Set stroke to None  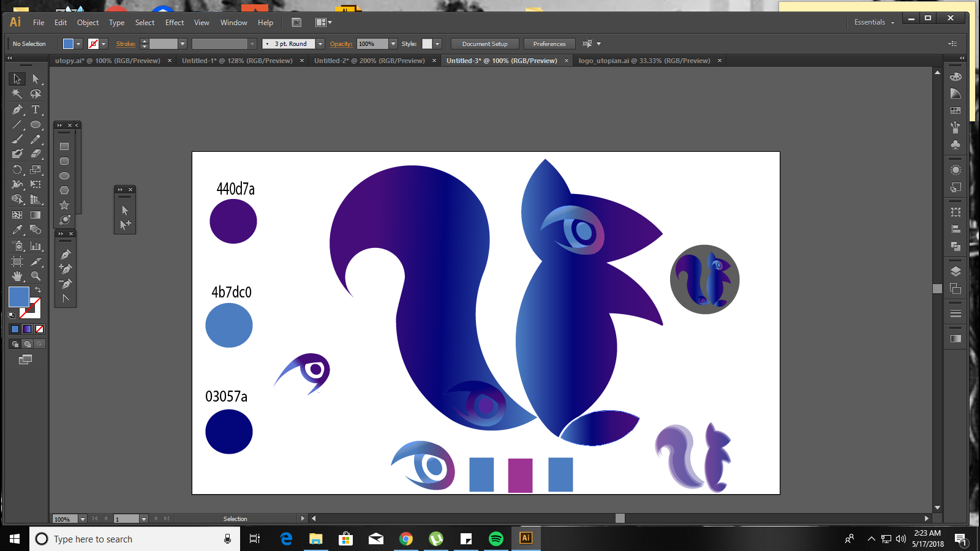(x=92, y=43)
